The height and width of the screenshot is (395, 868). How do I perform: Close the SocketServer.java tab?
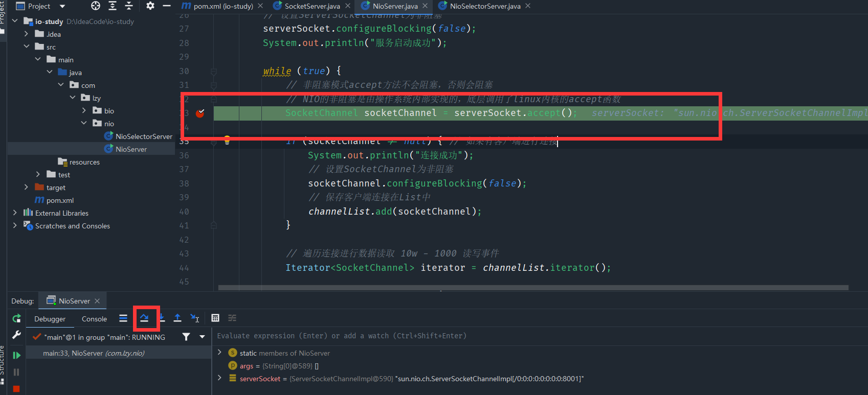pos(348,6)
